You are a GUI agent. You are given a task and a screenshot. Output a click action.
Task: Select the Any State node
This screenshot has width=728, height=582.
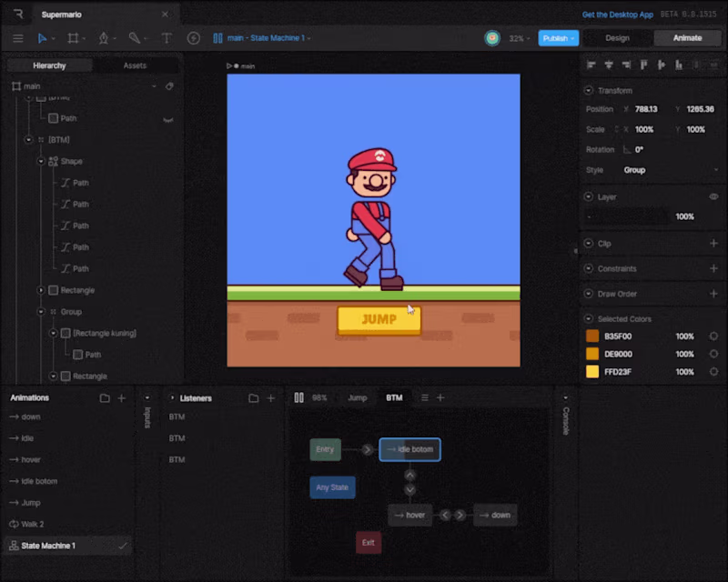point(332,487)
